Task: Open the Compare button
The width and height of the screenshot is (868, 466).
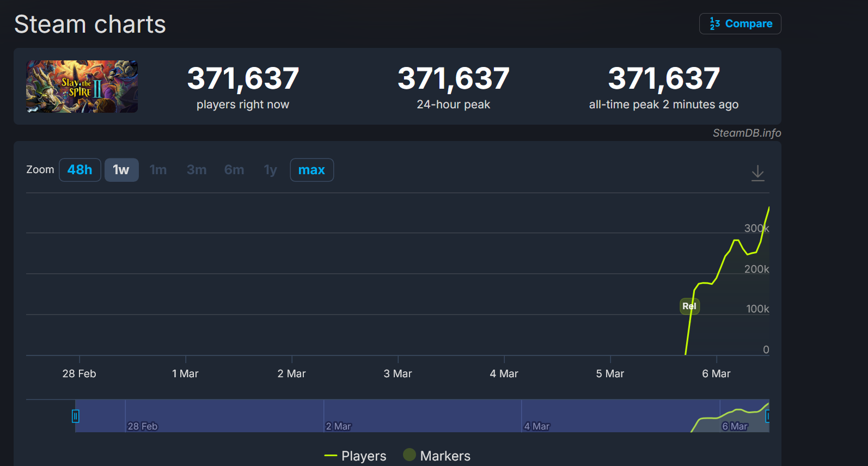Action: (740, 23)
